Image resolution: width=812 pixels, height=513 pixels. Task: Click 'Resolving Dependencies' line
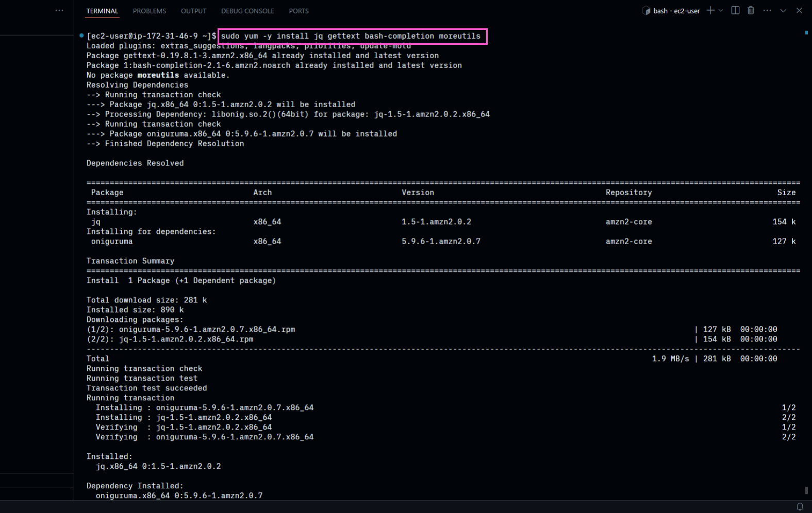click(x=138, y=85)
